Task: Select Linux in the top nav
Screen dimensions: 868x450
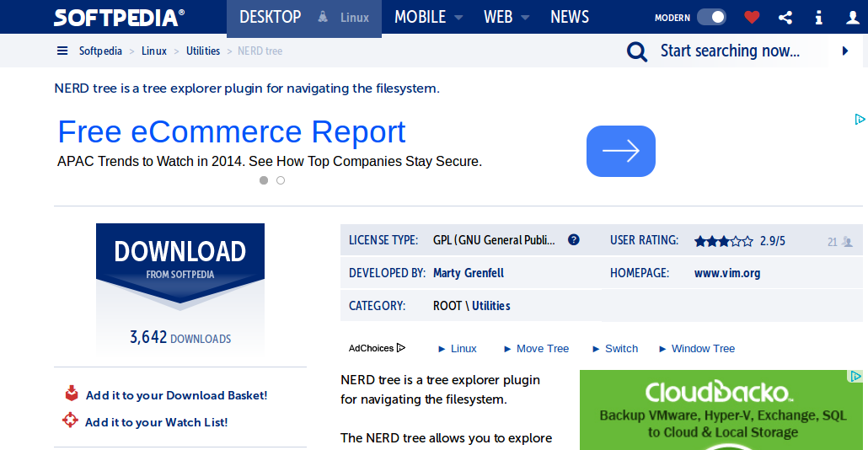Action: (355, 18)
